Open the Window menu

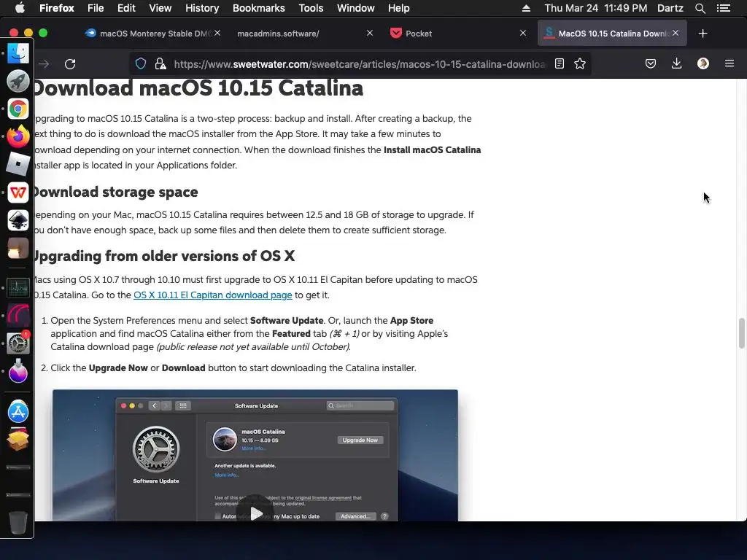[355, 8]
